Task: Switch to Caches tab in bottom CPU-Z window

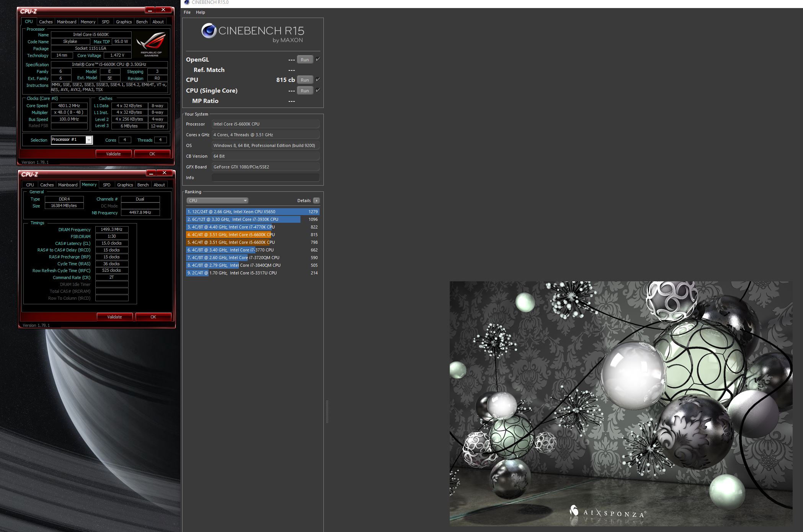Action: [47, 185]
